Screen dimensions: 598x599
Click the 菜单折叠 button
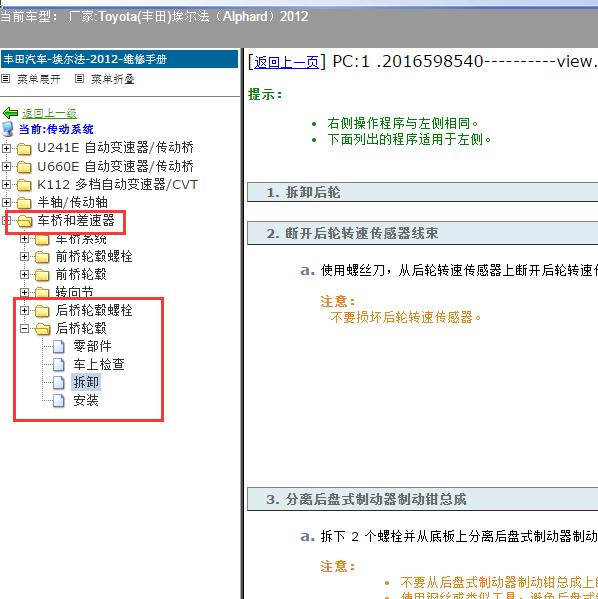click(113, 79)
